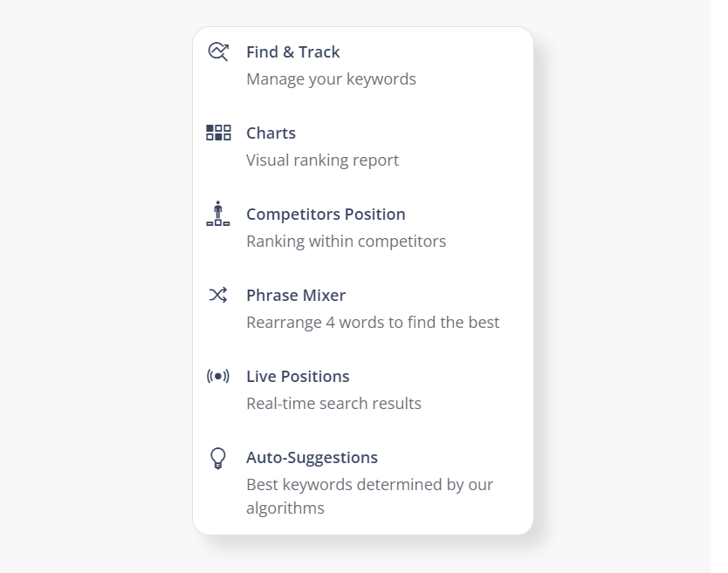Click the 'Manage your keywords' description
Viewport: 728px width, 573px height.
tap(331, 79)
